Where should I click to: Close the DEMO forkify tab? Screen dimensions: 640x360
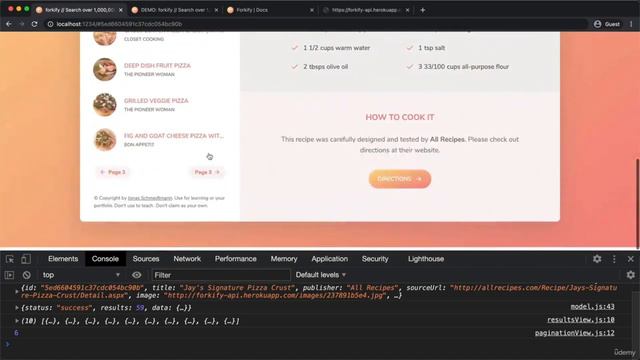point(216,10)
